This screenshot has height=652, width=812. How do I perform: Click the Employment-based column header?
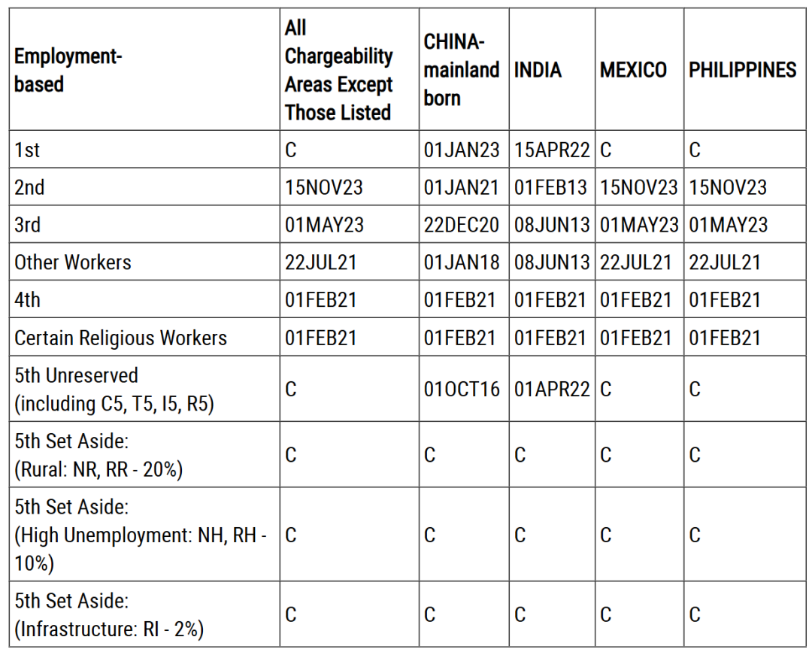[68, 70]
